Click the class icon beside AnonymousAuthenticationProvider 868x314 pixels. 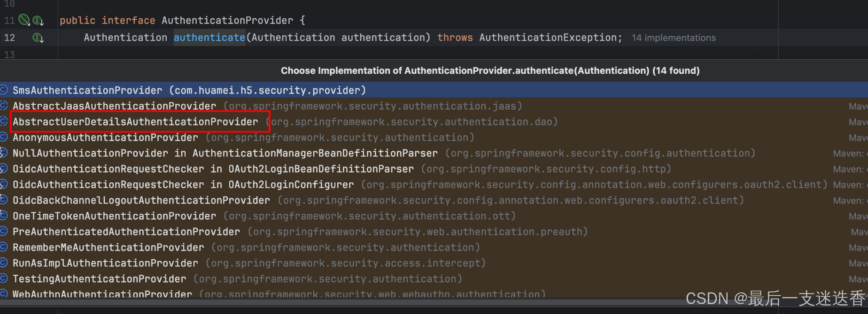tap(3, 137)
